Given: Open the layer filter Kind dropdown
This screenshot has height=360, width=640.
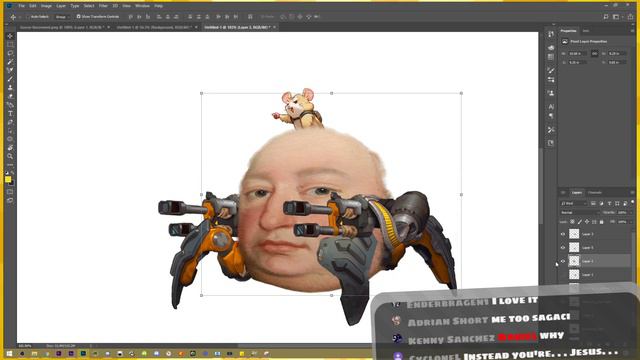Looking at the screenshot, I should click(x=574, y=203).
